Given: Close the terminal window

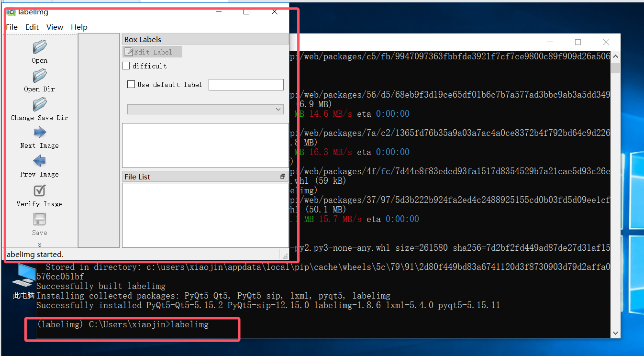Looking at the screenshot, I should point(606,42).
